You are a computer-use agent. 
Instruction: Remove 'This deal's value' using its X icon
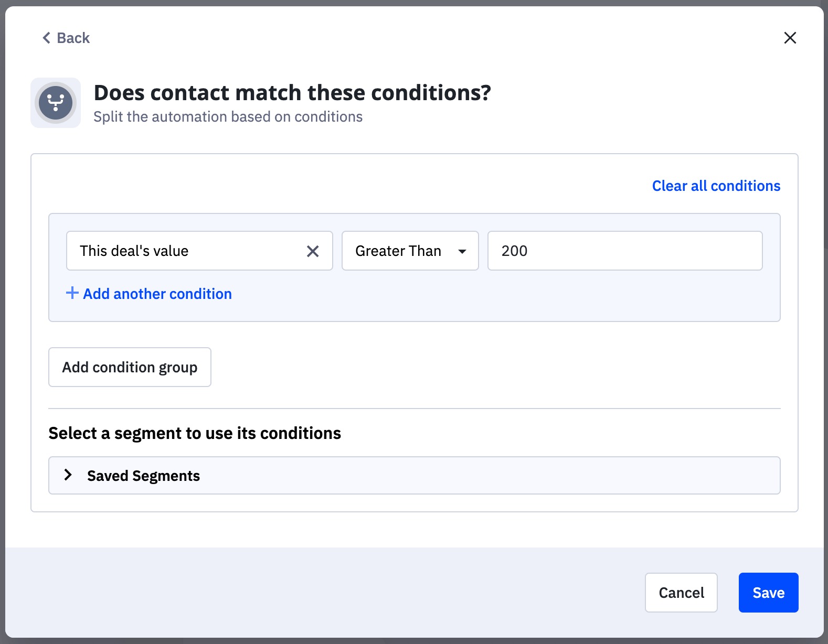point(313,251)
